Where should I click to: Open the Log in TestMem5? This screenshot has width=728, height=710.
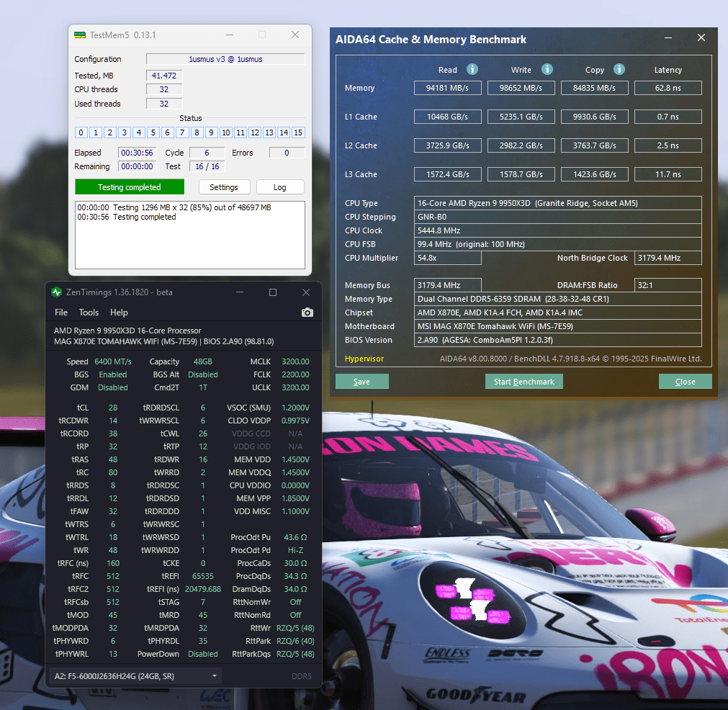point(280,187)
